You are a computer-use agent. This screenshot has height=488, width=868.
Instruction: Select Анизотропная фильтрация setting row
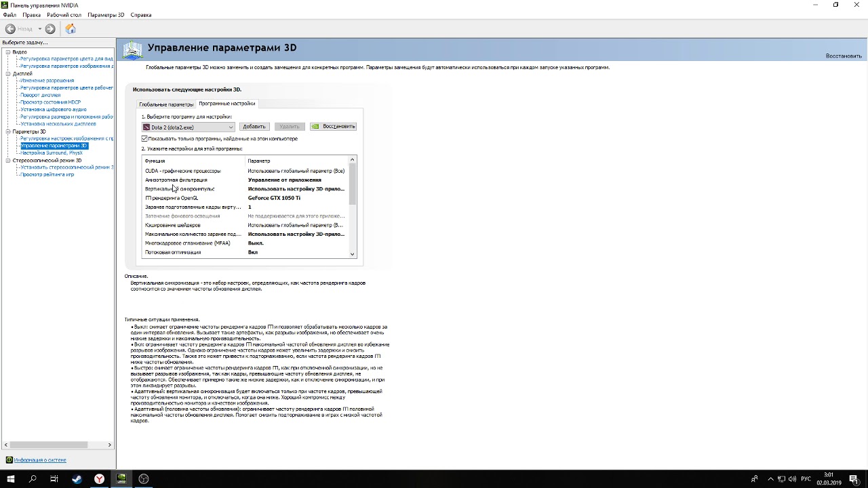(x=245, y=180)
